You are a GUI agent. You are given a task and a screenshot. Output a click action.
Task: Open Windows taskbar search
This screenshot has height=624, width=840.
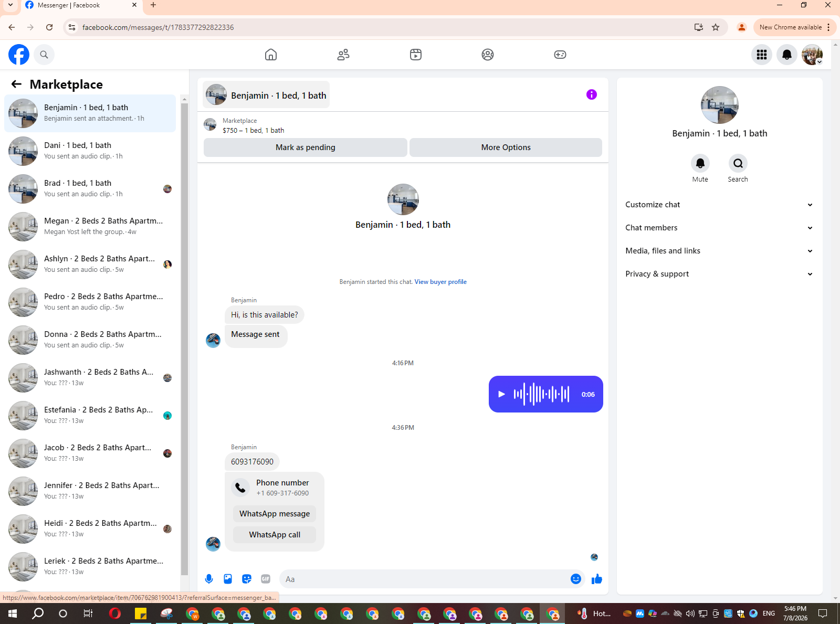click(38, 614)
